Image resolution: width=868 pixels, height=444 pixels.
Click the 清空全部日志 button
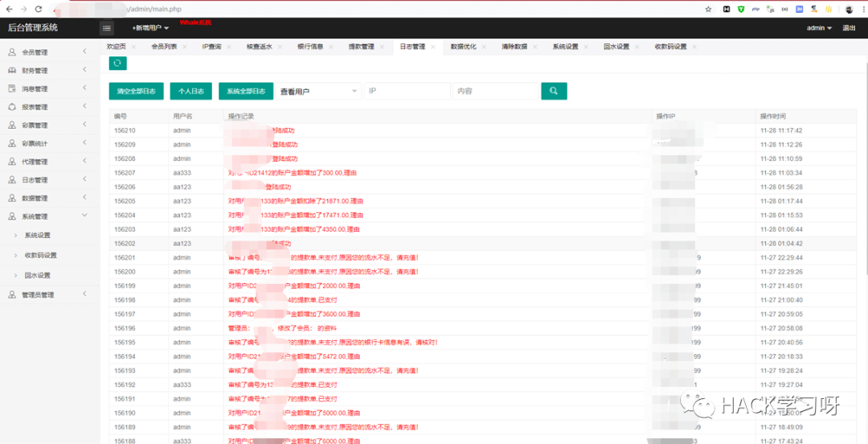(136, 91)
